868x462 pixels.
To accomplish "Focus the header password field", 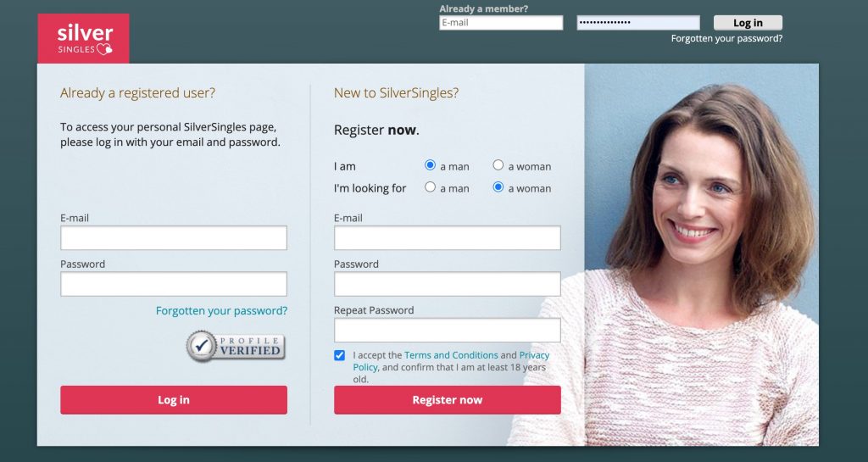I will click(x=638, y=23).
